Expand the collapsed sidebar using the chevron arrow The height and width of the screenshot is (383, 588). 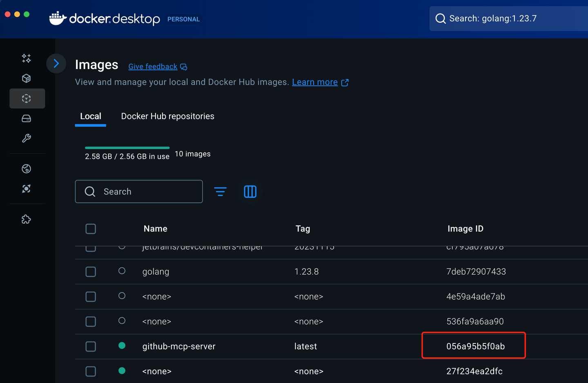(56, 63)
